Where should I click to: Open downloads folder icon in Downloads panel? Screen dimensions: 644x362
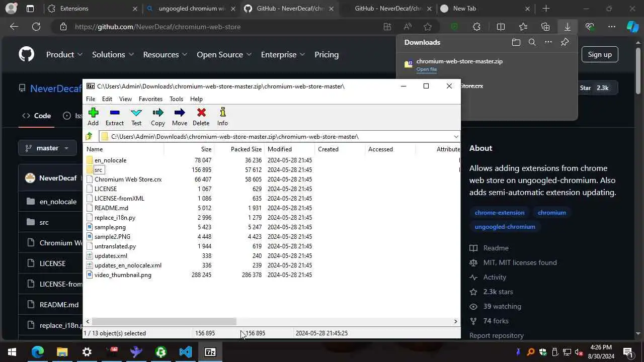[516, 42]
